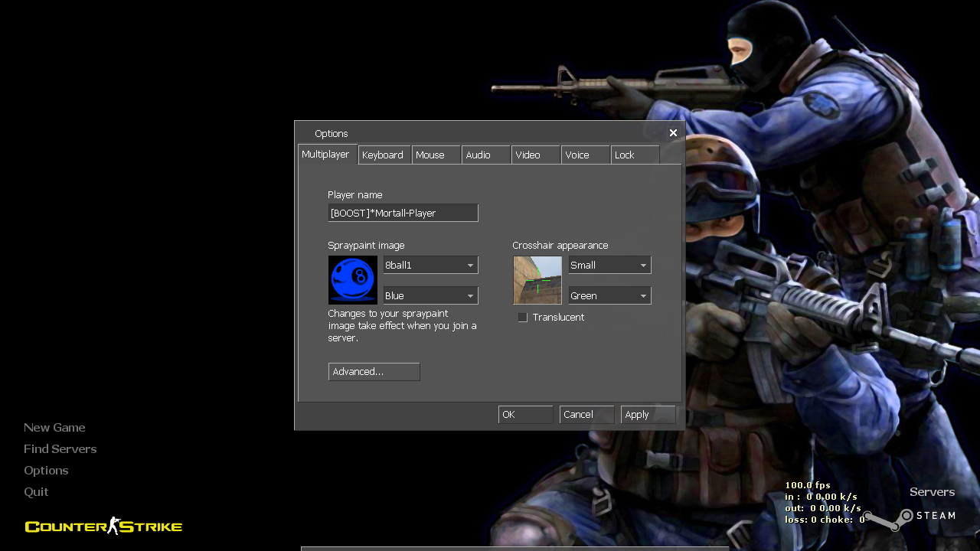Switch to the Audio tab
This screenshot has height=551, width=980.
pos(479,155)
